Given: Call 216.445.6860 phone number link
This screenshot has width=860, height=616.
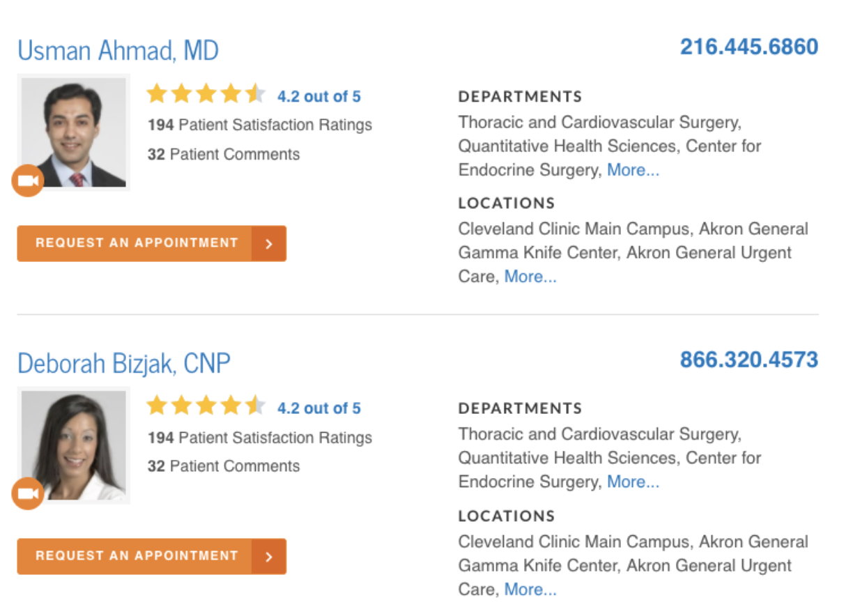Looking at the screenshot, I should coord(748,47).
